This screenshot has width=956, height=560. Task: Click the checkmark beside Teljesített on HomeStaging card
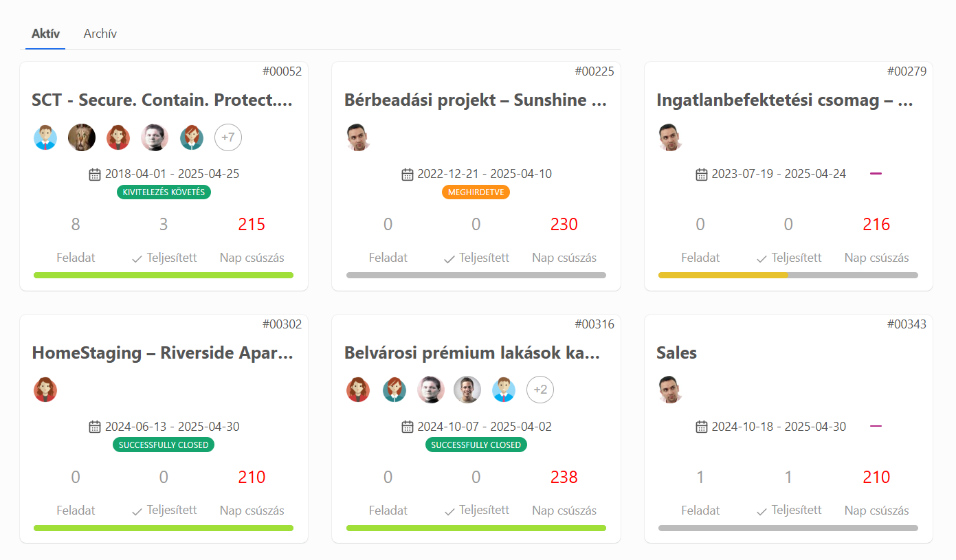coord(137,510)
